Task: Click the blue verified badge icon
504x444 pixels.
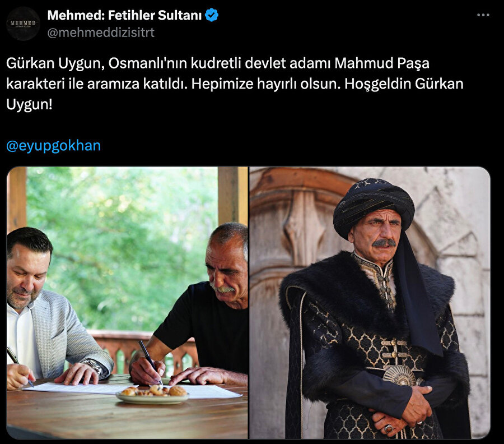Action: [212, 15]
